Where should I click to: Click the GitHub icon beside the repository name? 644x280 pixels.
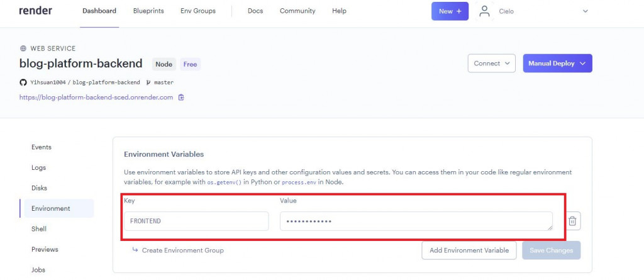(23, 82)
